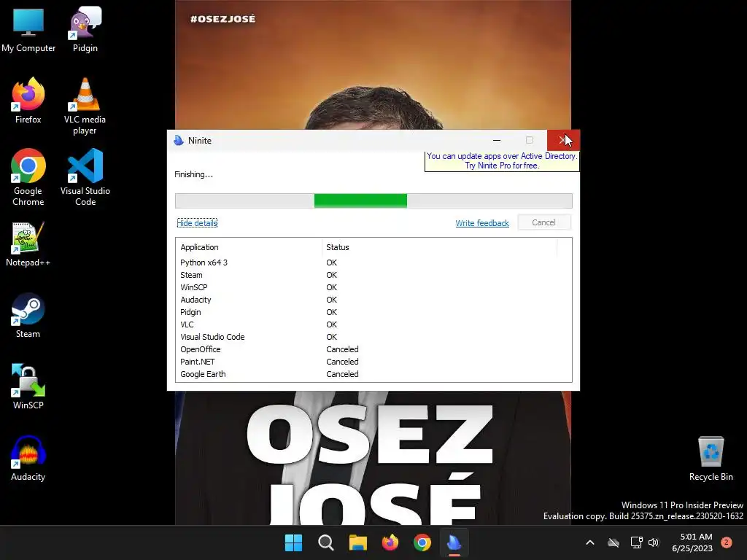Viewport: 747px width, 560px height.
Task: Select the Python x64 3 row
Action: pyautogui.click(x=373, y=262)
